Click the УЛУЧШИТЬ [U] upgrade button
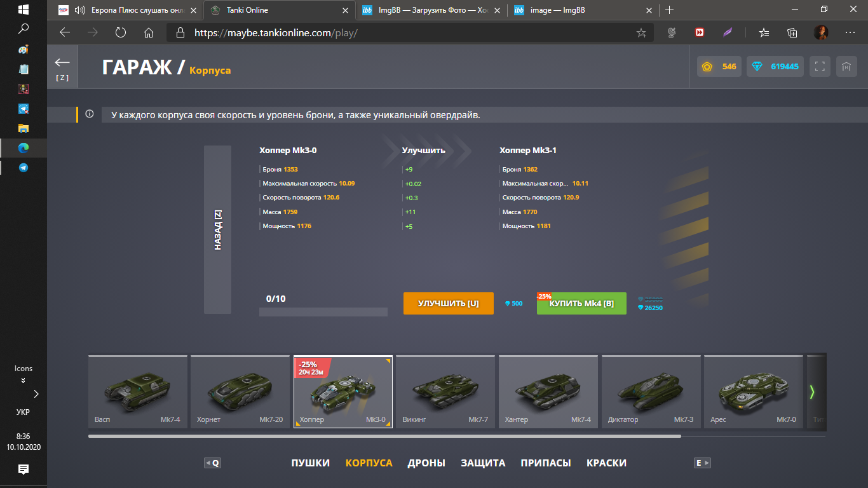The height and width of the screenshot is (488, 868). click(448, 304)
